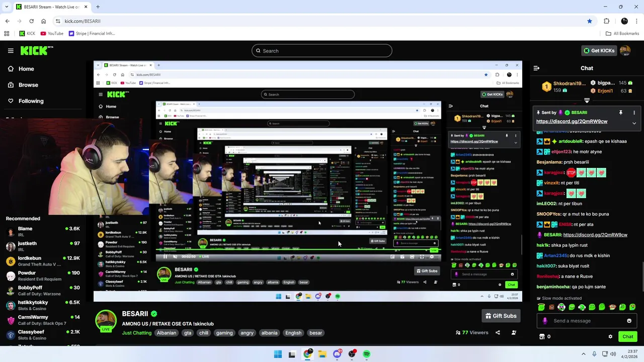Open the KICK bookmark in bookmarks bar
Image resolution: width=644 pixels, height=362 pixels.
point(27,34)
